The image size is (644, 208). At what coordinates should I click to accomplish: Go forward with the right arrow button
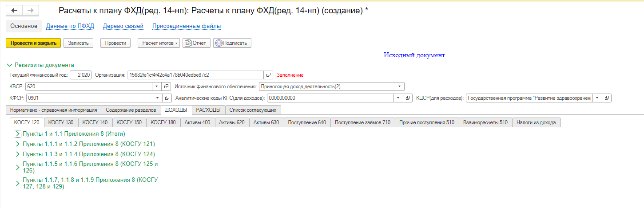[30, 10]
